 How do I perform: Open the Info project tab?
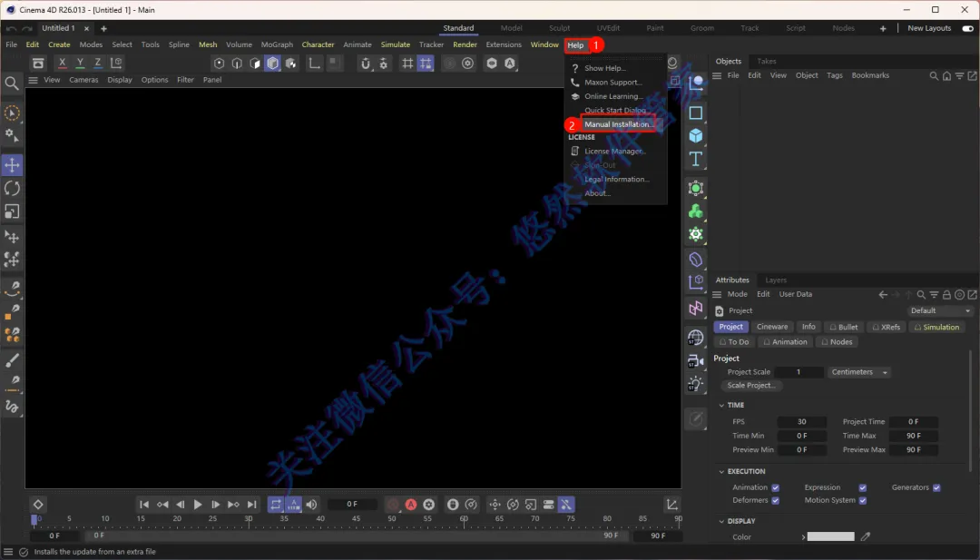pyautogui.click(x=808, y=327)
